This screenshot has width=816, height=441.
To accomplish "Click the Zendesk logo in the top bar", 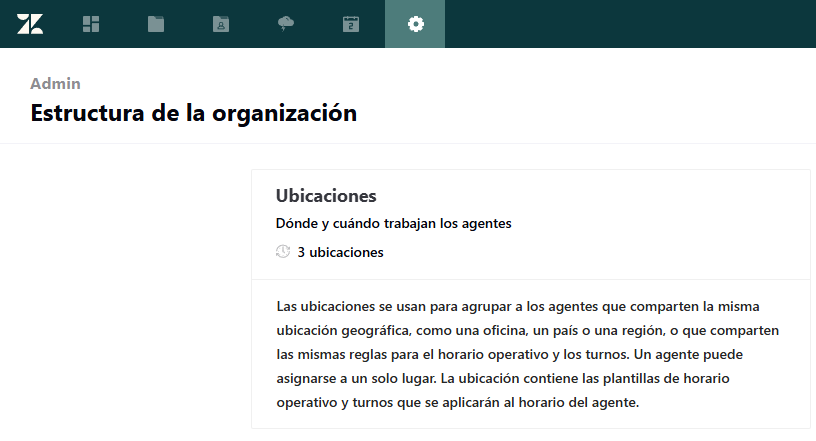I will (30, 24).
